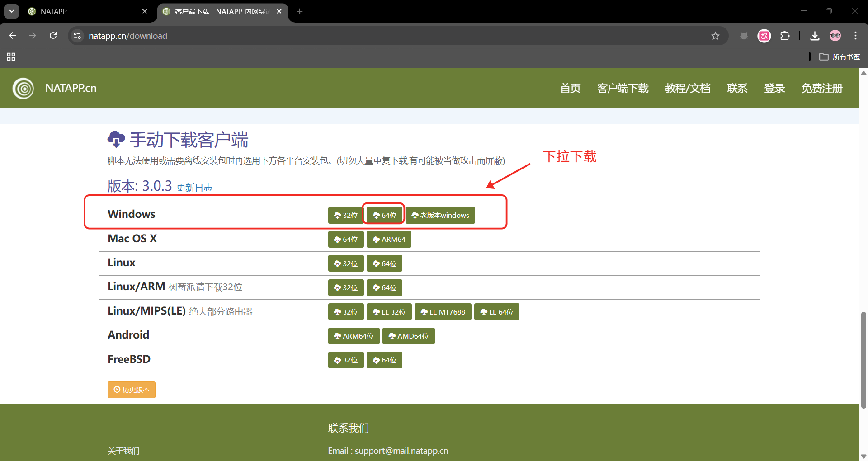Open the 登录 login page

(774, 88)
